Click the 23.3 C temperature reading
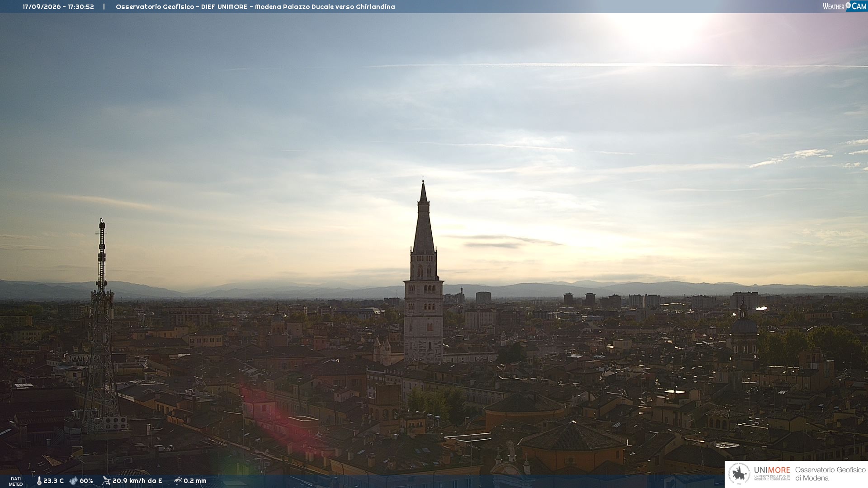The height and width of the screenshot is (488, 868). tap(53, 481)
